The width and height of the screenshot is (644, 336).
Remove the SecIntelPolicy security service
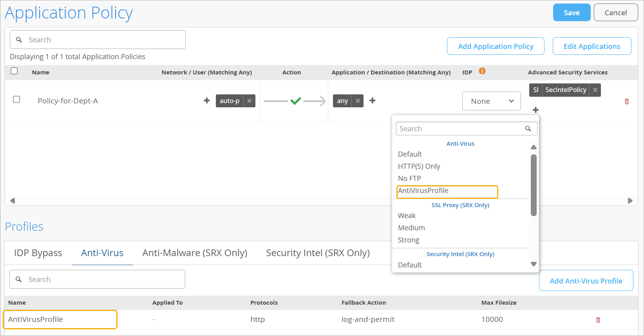coord(595,90)
